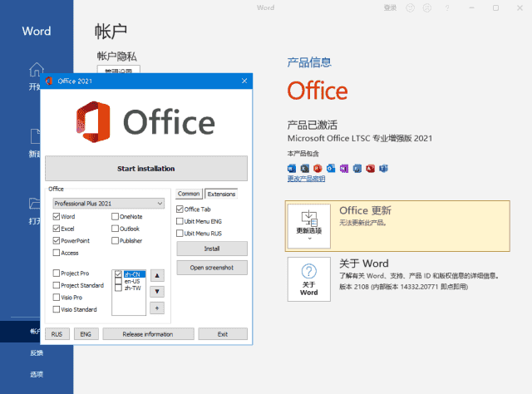The image size is (532, 394).
Task: Open the change product key link
Action: [x=306, y=179]
